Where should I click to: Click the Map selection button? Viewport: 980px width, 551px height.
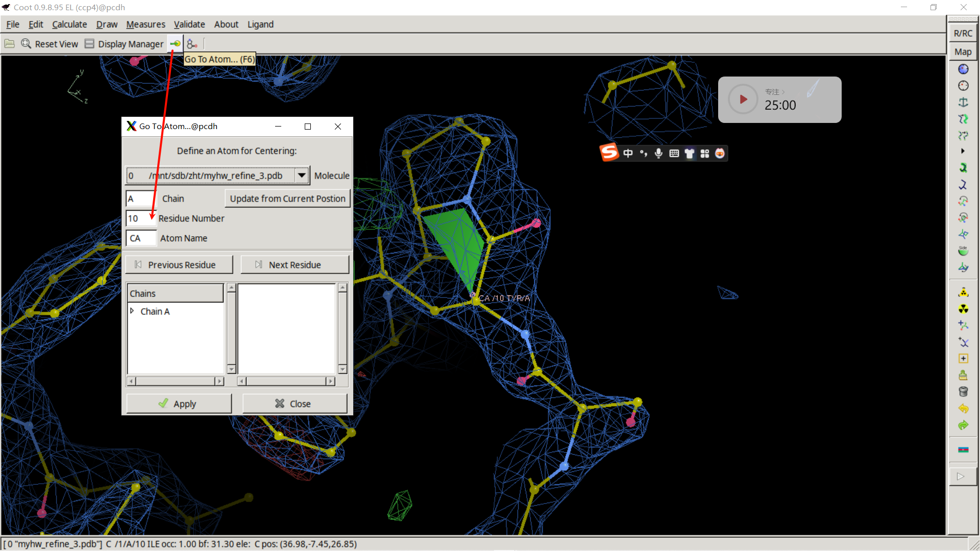click(963, 52)
